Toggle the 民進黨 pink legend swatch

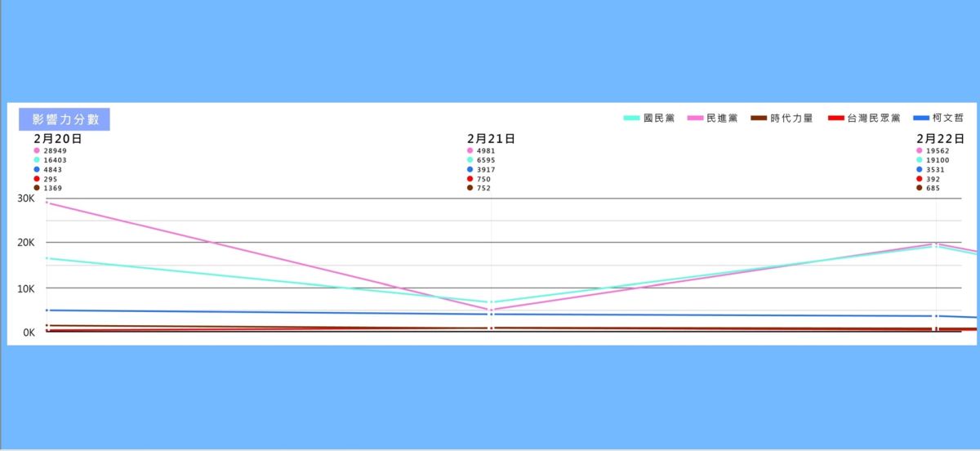click(x=695, y=118)
